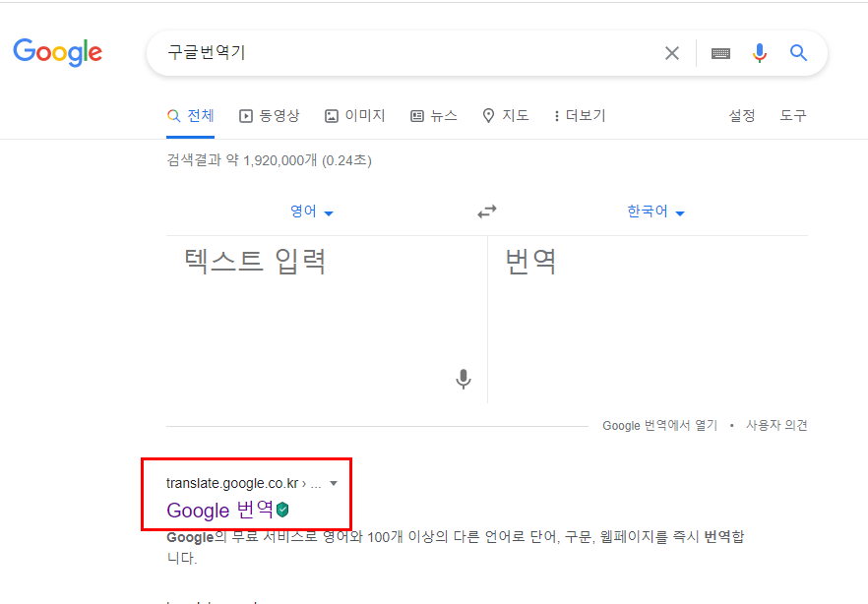
Task: Click the result count text 검색결과 약 1,920,000개
Action: pos(242,160)
